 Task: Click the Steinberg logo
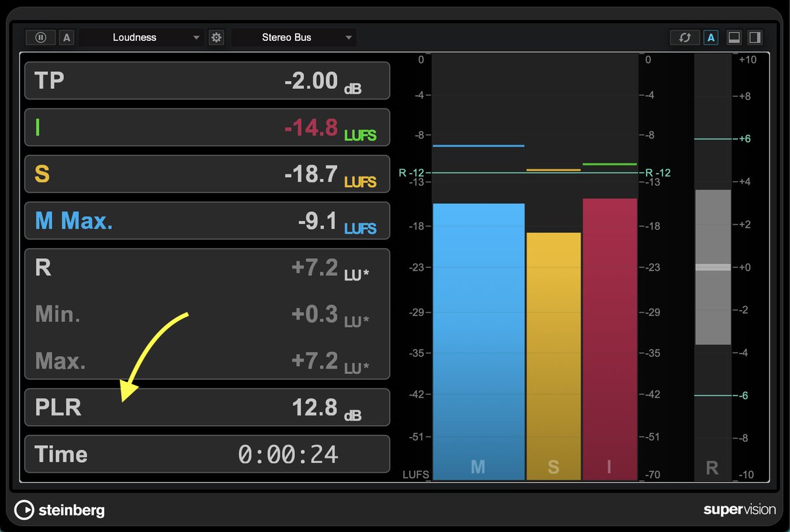(60, 510)
